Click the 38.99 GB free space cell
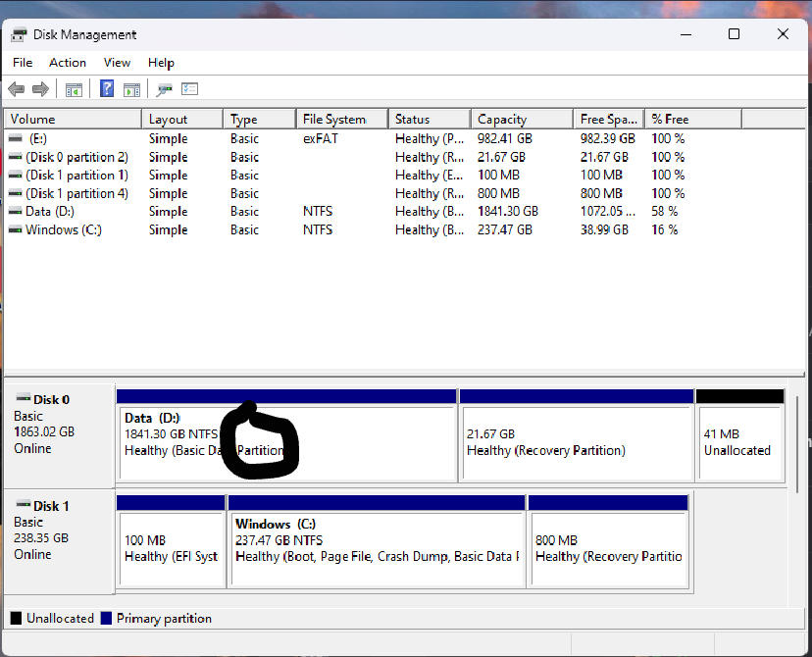Viewport: 812px width, 657px height. tap(604, 229)
